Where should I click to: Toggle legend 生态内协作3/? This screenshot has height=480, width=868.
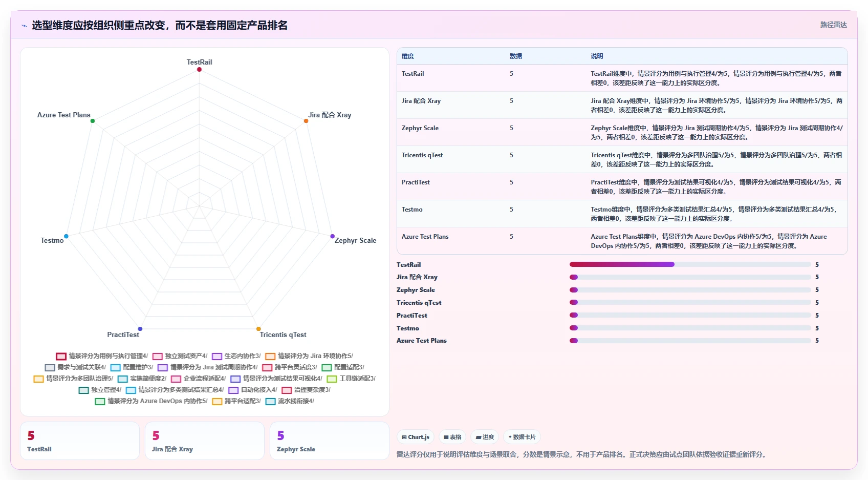pos(236,356)
